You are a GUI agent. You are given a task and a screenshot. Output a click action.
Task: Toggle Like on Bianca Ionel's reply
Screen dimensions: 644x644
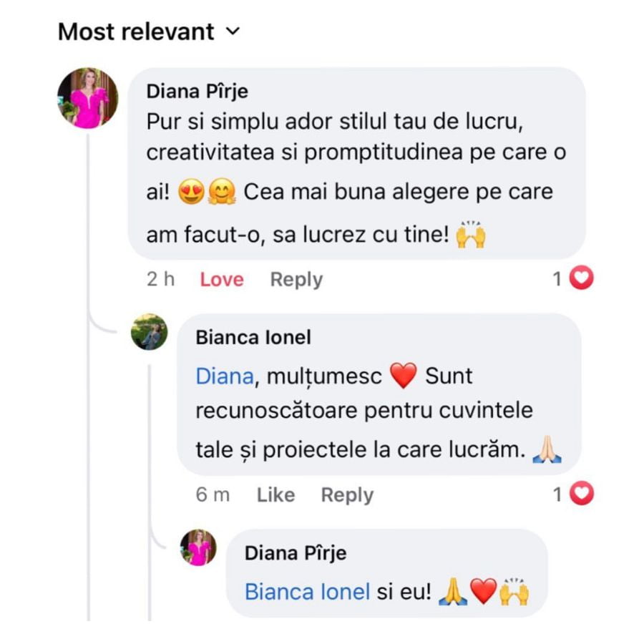click(275, 495)
